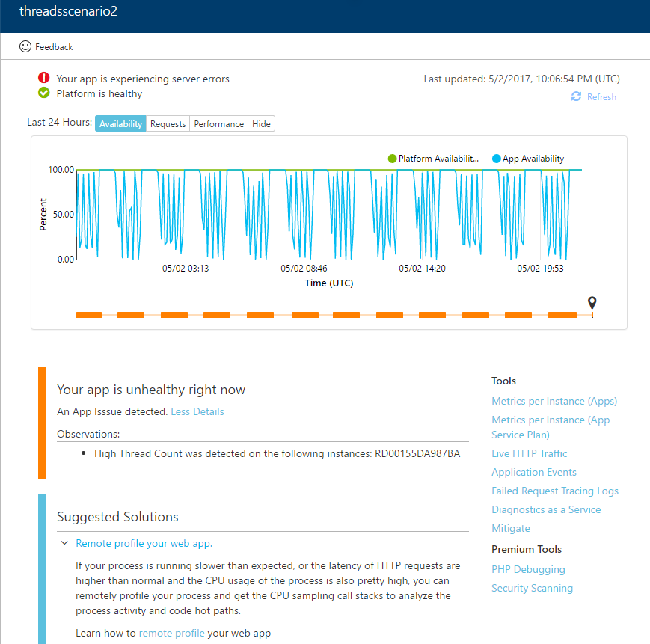Screen dimensions: 650x644
Task: Click the Feedback smiley icon
Action: pyautogui.click(x=25, y=46)
